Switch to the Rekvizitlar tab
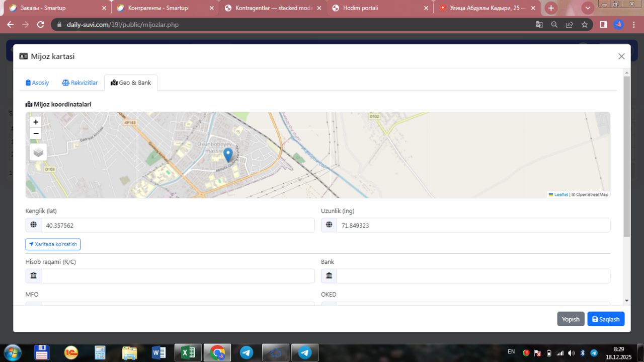The height and width of the screenshot is (362, 644). pyautogui.click(x=80, y=83)
